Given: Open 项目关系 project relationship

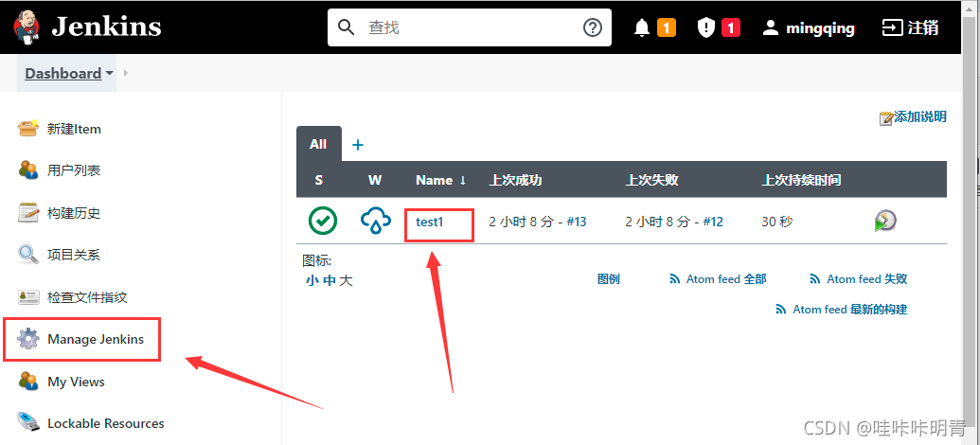Looking at the screenshot, I should click(74, 255).
